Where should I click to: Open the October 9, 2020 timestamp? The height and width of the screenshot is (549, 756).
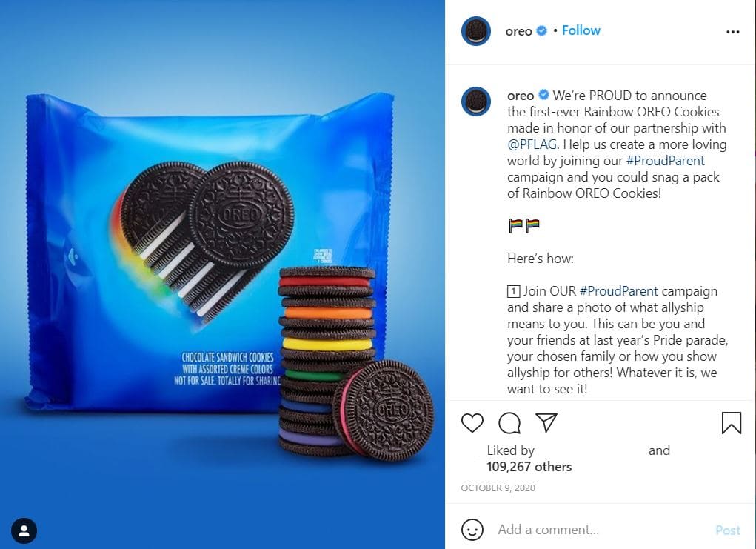pos(498,488)
